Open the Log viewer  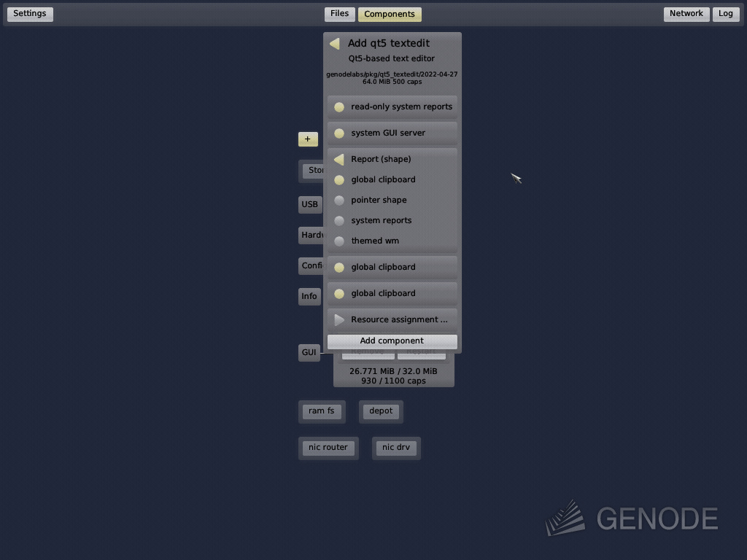click(x=725, y=13)
